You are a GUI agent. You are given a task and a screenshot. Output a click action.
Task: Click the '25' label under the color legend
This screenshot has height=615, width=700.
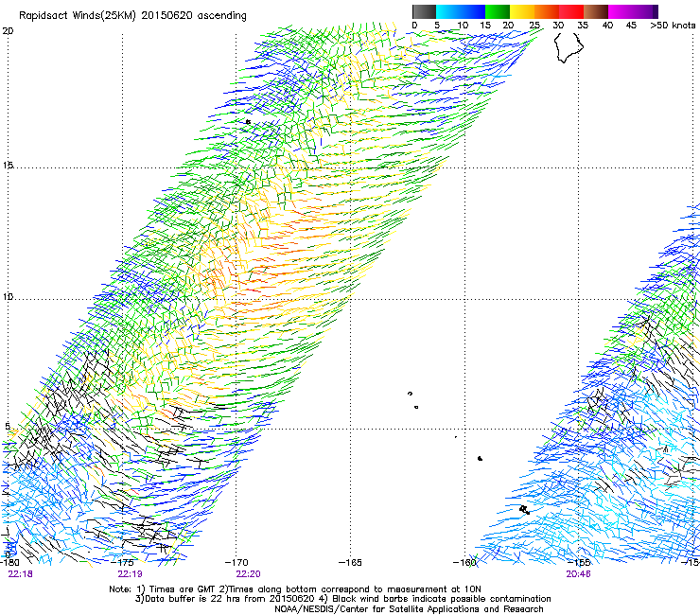(x=534, y=25)
